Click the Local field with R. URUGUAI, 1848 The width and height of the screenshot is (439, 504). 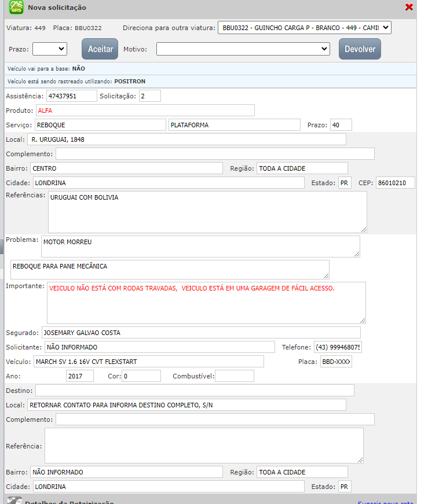tap(186, 139)
